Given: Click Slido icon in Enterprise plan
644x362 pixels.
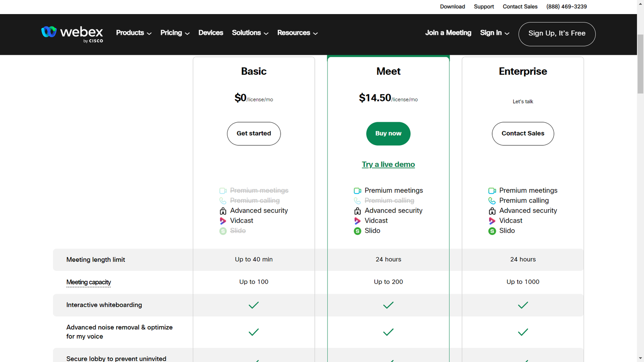Looking at the screenshot, I should tap(492, 231).
